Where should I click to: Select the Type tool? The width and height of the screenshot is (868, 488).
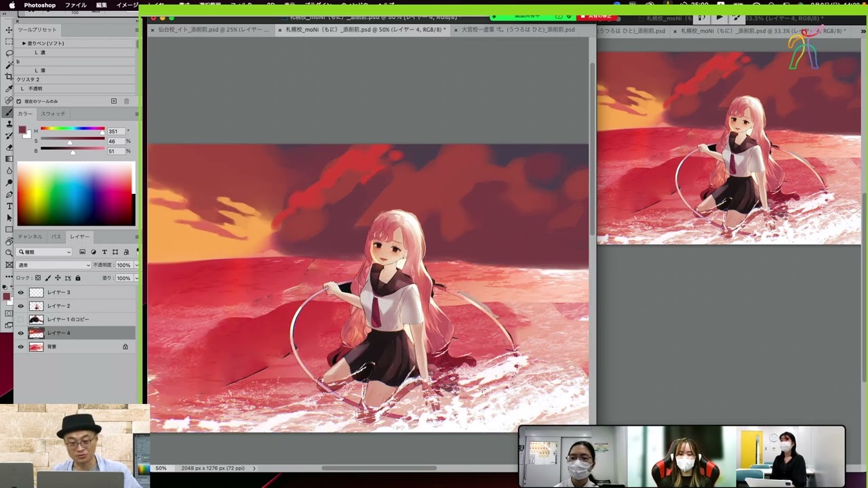click(9, 206)
